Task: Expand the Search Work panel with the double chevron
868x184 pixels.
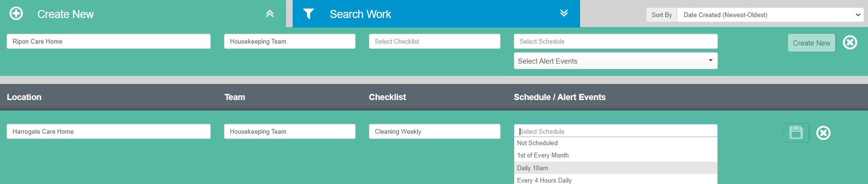Action: [564, 13]
